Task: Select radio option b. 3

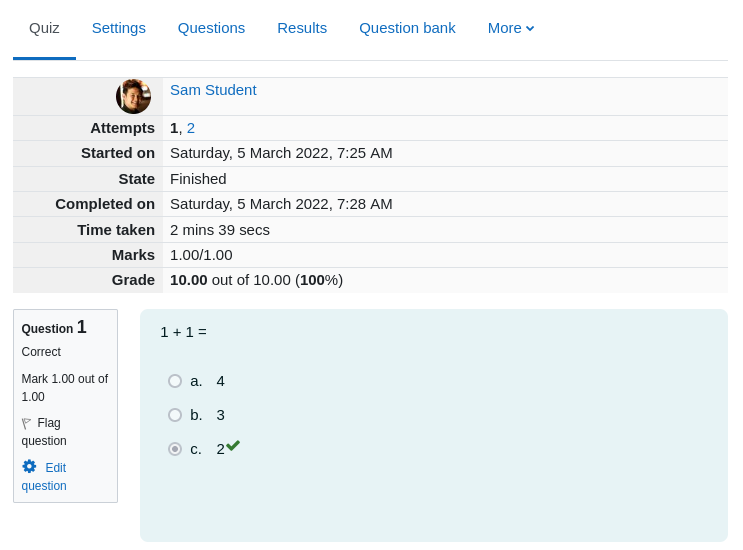Action: pos(175,415)
